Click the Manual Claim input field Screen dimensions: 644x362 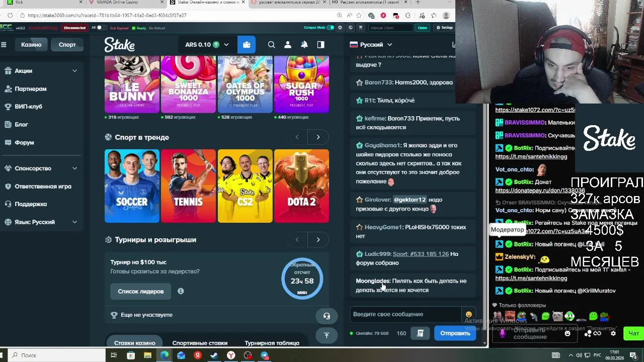(391, 28)
